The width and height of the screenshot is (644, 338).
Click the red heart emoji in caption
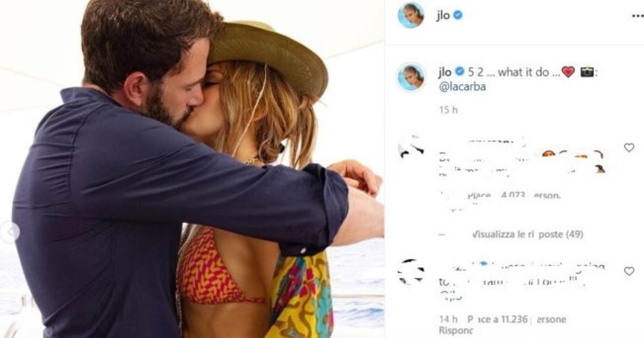(x=568, y=72)
